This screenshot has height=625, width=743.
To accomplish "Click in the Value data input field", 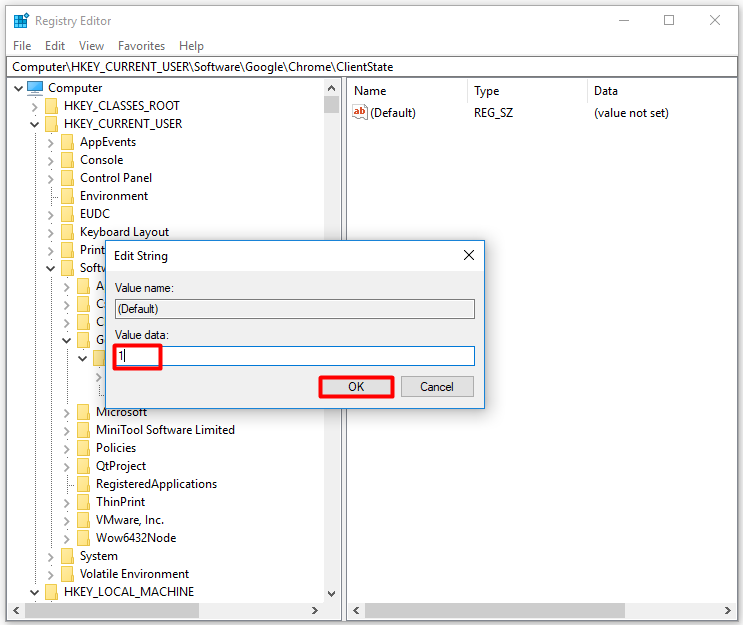I will [295, 356].
